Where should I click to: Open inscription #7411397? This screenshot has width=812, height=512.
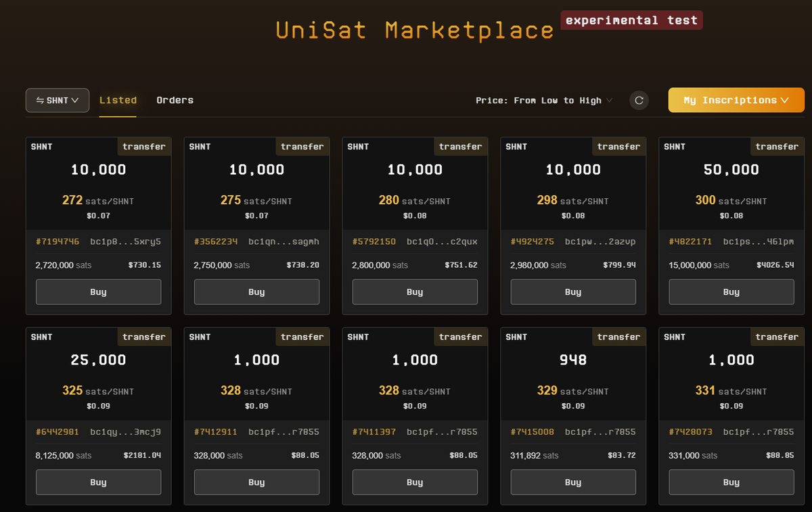coord(374,432)
